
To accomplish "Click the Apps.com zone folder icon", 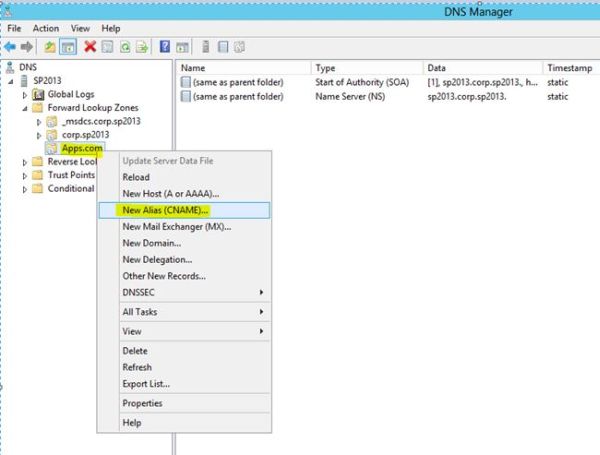I will click(x=52, y=148).
